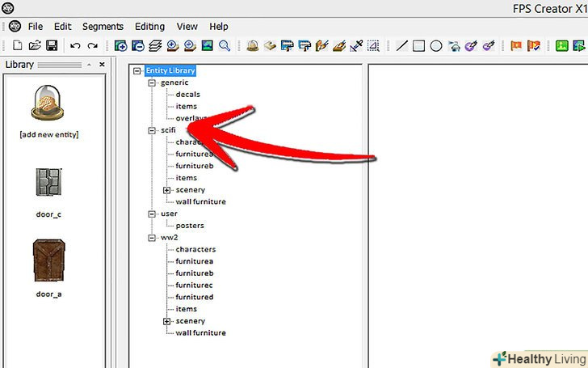Open the Editing menu
Viewport: 588px width, 368px height.
149,26
